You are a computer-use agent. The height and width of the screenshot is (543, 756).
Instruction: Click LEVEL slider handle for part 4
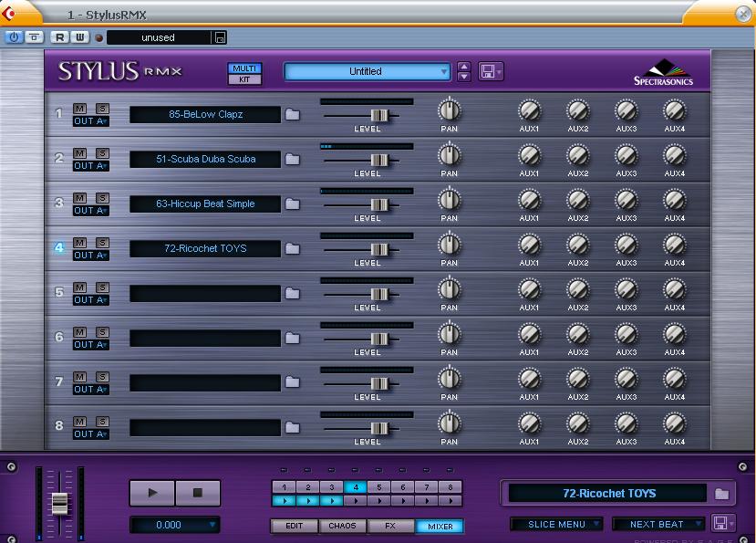(379, 249)
